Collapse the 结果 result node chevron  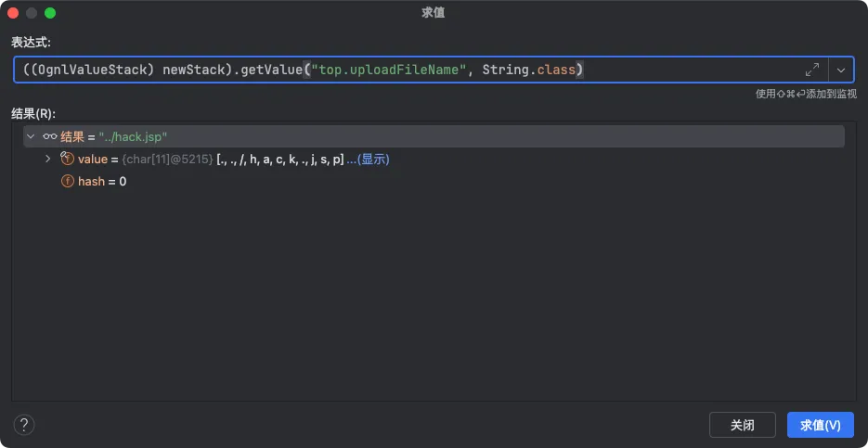click(31, 136)
